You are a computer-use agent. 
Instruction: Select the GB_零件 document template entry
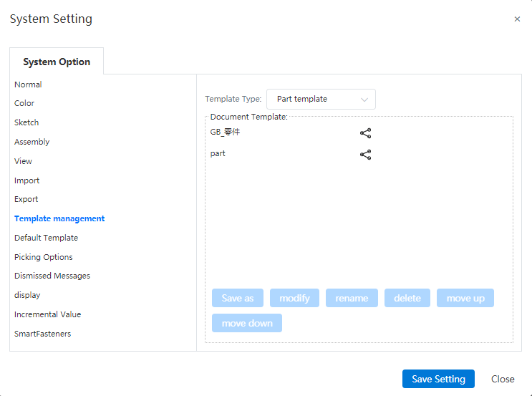[x=225, y=132]
